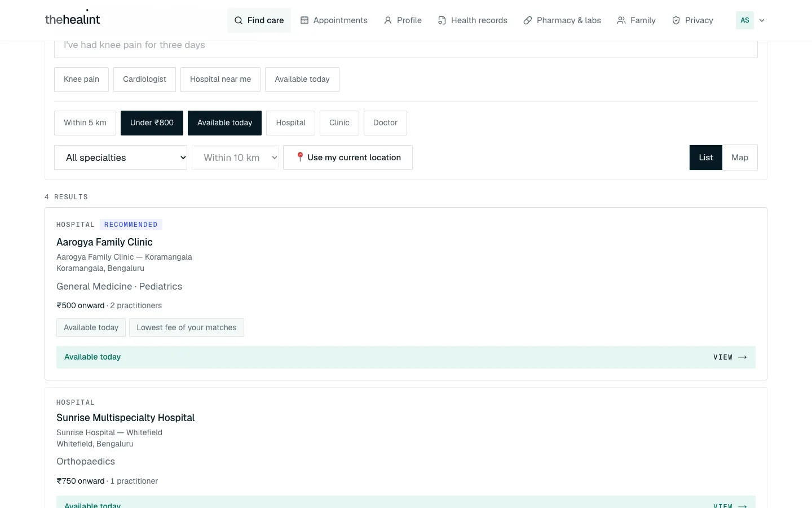Use my current location button

pos(348,157)
